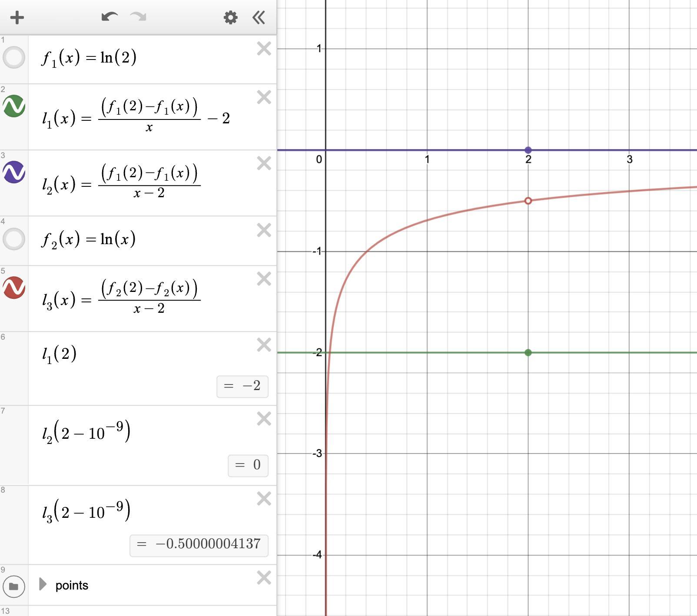Collapse the expression list with double chevron
The width and height of the screenshot is (697, 616).
coord(259,18)
